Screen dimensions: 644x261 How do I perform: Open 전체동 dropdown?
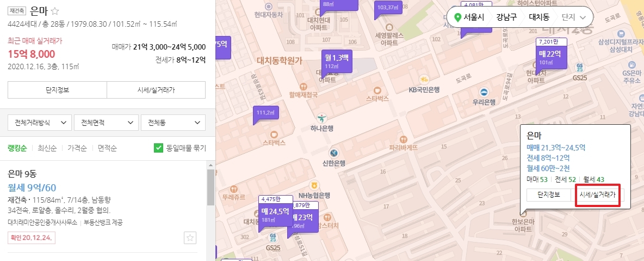174,123
